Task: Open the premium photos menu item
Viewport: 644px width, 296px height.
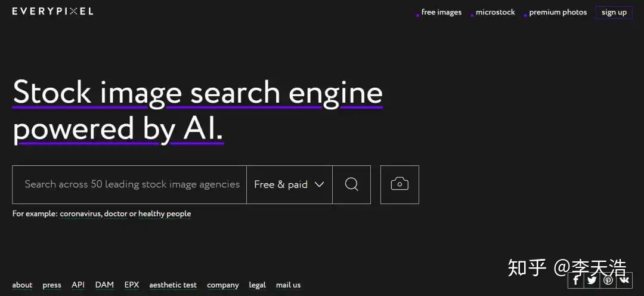Action: click(558, 13)
